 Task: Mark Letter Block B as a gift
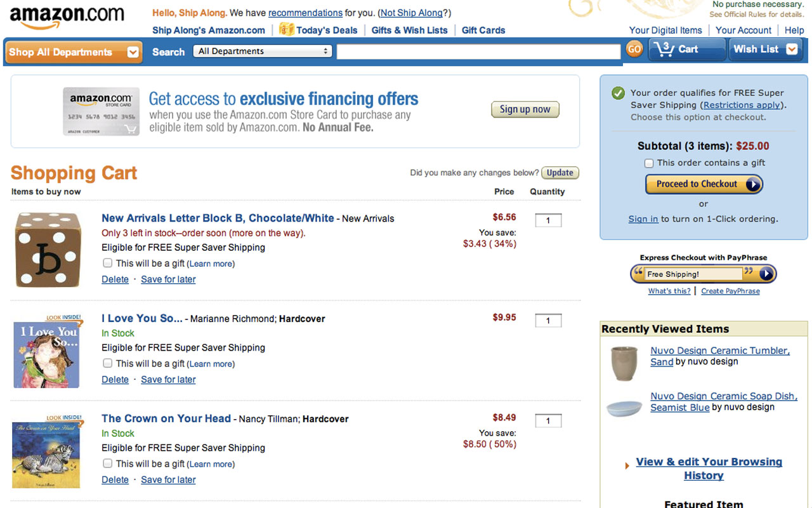[108, 263]
